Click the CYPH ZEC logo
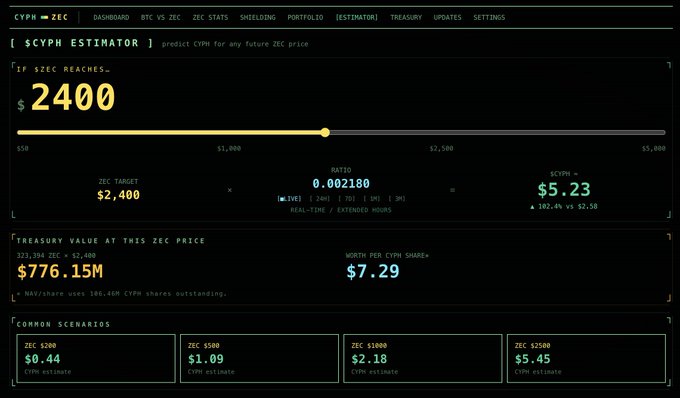 coord(41,17)
